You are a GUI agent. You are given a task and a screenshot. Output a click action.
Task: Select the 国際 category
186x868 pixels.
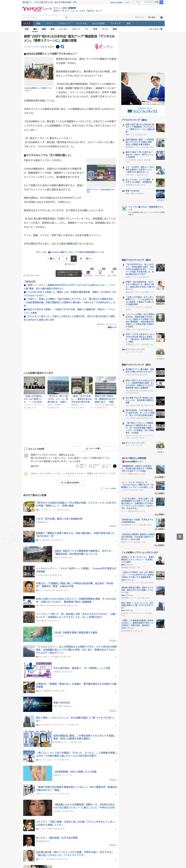pyautogui.click(x=44, y=29)
